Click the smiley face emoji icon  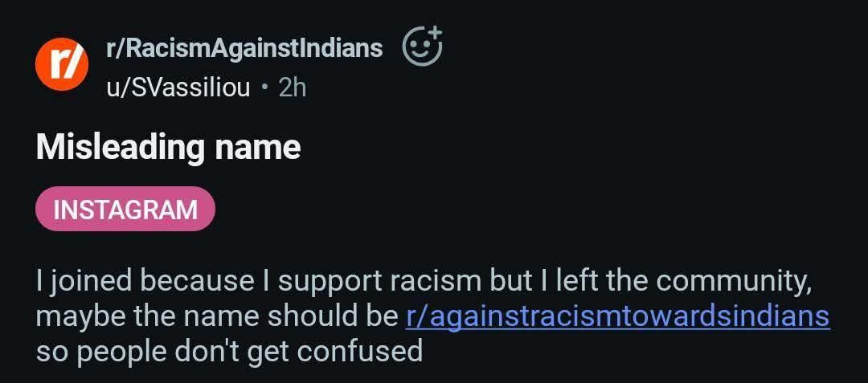(x=420, y=47)
